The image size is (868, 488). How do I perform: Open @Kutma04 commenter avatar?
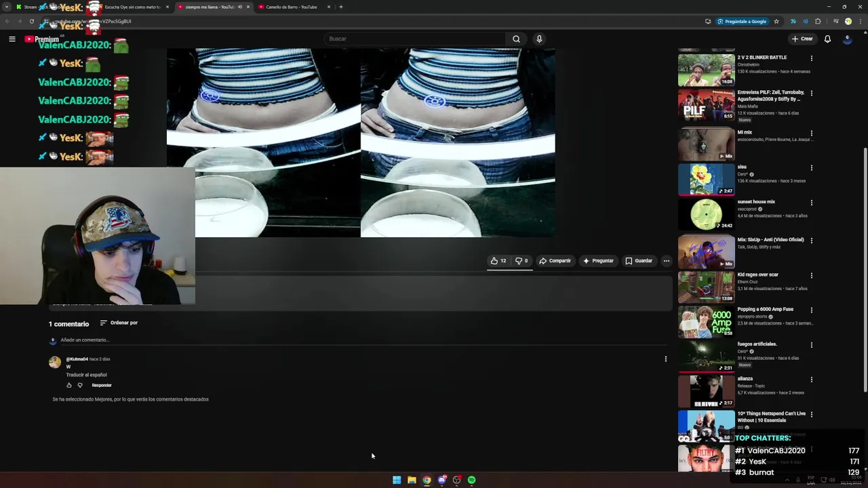[x=55, y=362]
